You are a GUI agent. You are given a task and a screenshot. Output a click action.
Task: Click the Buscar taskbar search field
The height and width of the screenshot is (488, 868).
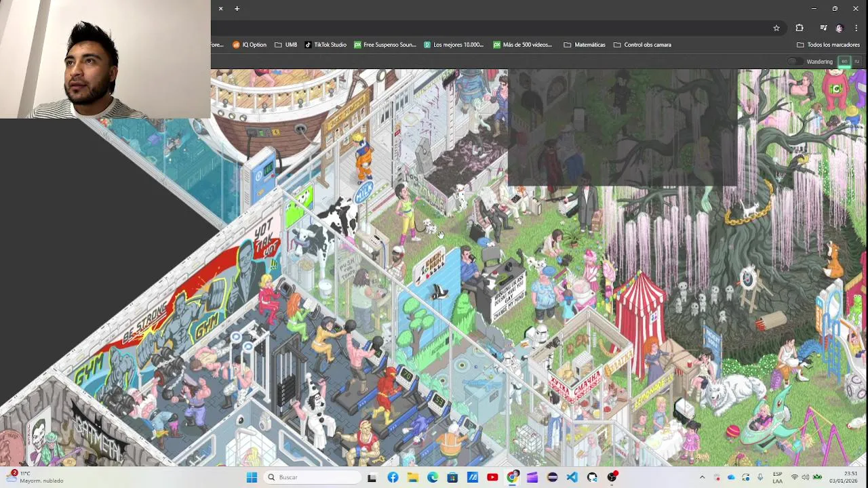coord(312,477)
